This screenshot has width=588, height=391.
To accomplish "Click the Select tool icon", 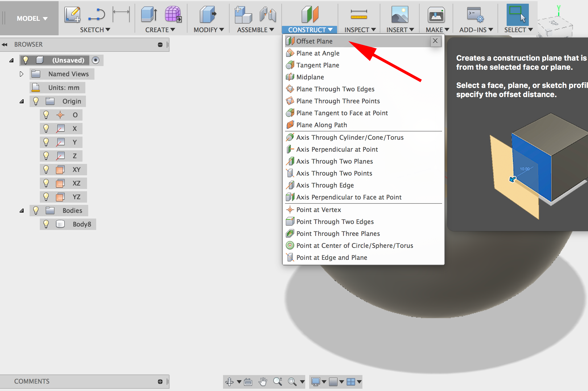I will [517, 15].
